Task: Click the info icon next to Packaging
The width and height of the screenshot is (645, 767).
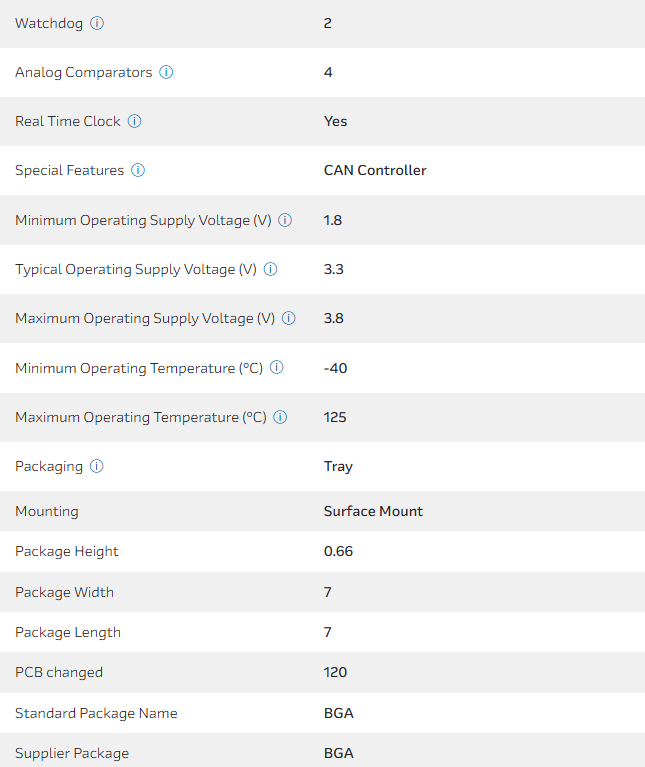Action: pyautogui.click(x=97, y=466)
